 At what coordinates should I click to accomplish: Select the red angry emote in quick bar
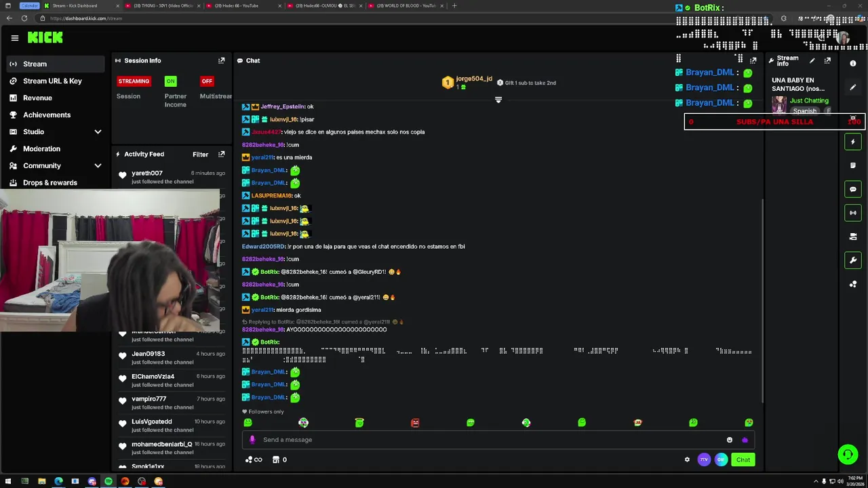click(415, 422)
